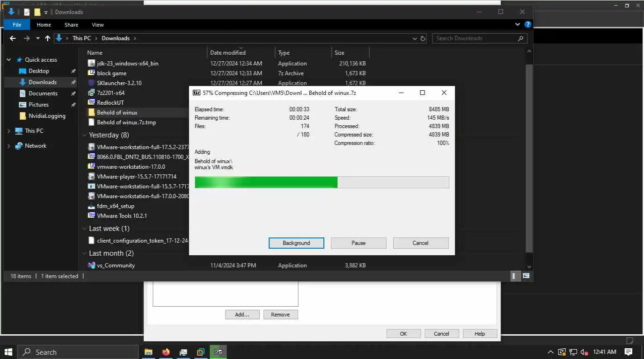Open VMware Workstation taskbar icon
The width and height of the screenshot is (644, 359).
201,352
